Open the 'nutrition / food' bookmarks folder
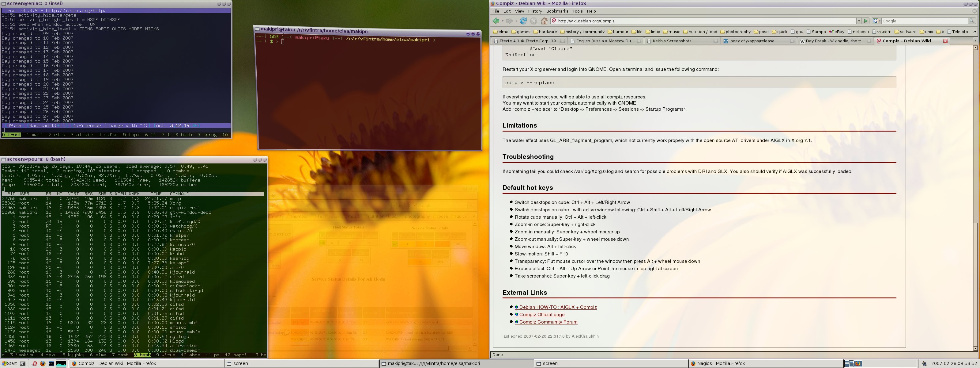Viewport: 980px width, 368px height. [700, 32]
